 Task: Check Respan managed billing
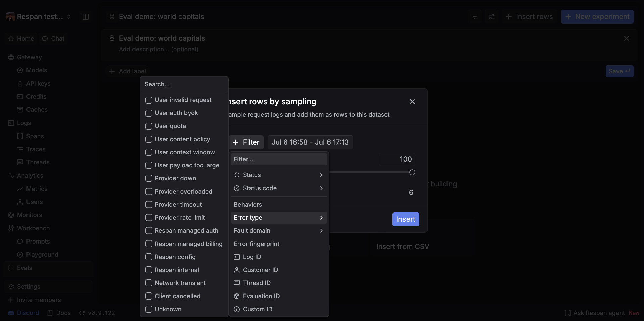[x=149, y=244]
